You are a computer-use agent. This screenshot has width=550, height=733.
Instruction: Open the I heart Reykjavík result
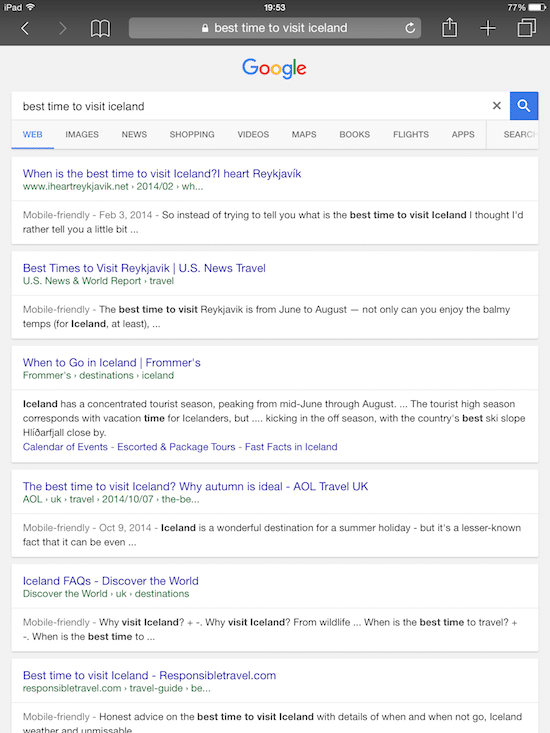pyautogui.click(x=162, y=173)
